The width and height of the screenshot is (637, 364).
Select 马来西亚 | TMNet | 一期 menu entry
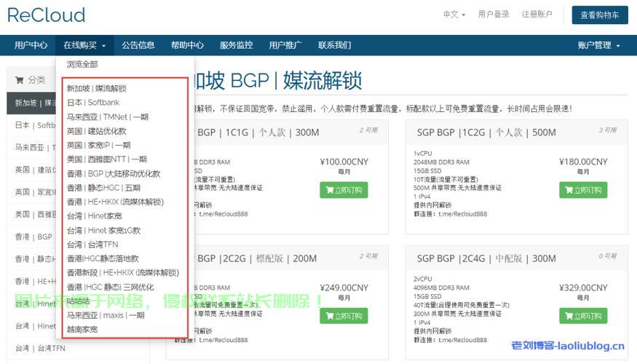(108, 117)
